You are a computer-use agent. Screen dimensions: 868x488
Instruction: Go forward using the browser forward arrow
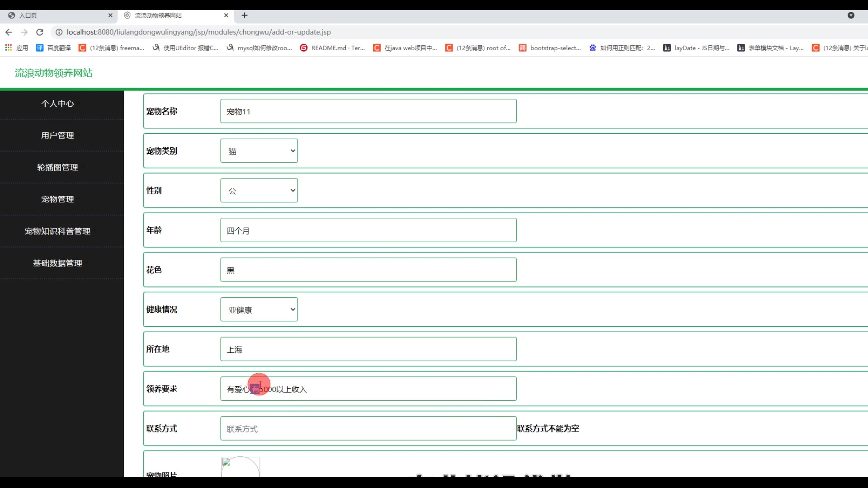coord(24,32)
